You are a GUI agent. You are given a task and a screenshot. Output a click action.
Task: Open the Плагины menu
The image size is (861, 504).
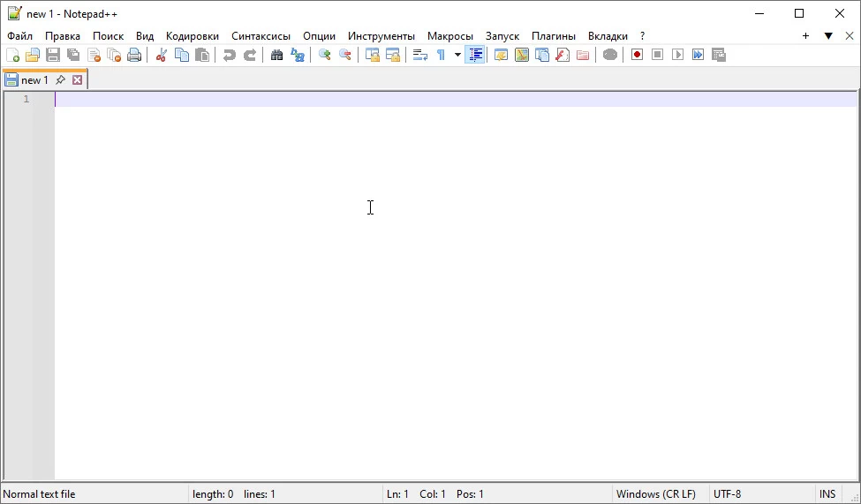pyautogui.click(x=553, y=36)
